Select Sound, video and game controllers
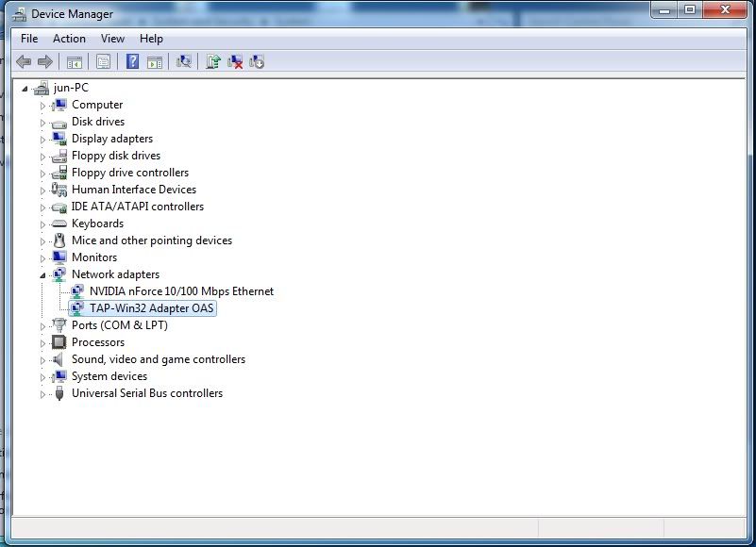 (x=158, y=359)
